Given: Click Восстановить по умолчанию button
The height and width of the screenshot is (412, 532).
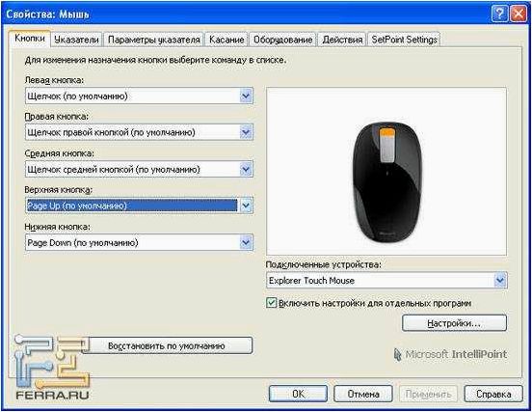Looking at the screenshot, I should [167, 345].
